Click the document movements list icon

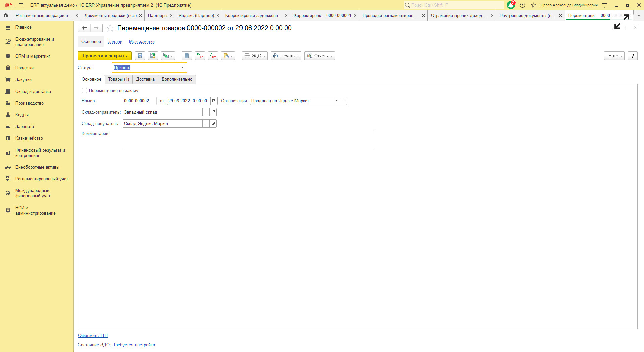[187, 56]
